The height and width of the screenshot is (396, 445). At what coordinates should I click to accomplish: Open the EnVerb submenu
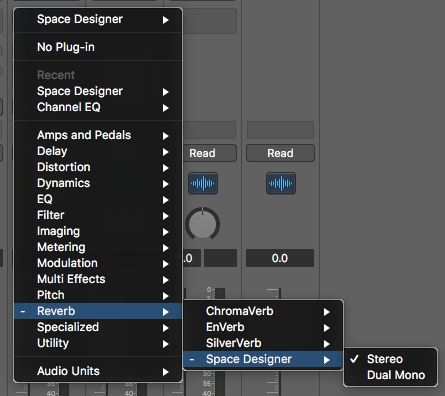click(263, 327)
